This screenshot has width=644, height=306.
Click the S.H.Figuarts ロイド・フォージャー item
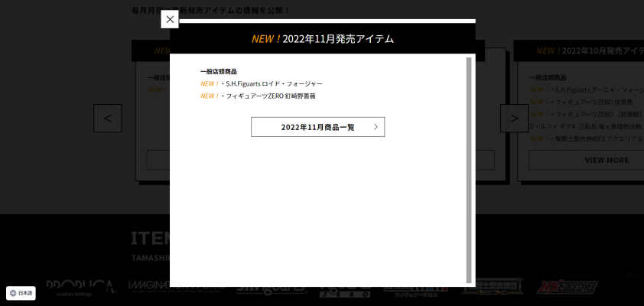pos(274,83)
